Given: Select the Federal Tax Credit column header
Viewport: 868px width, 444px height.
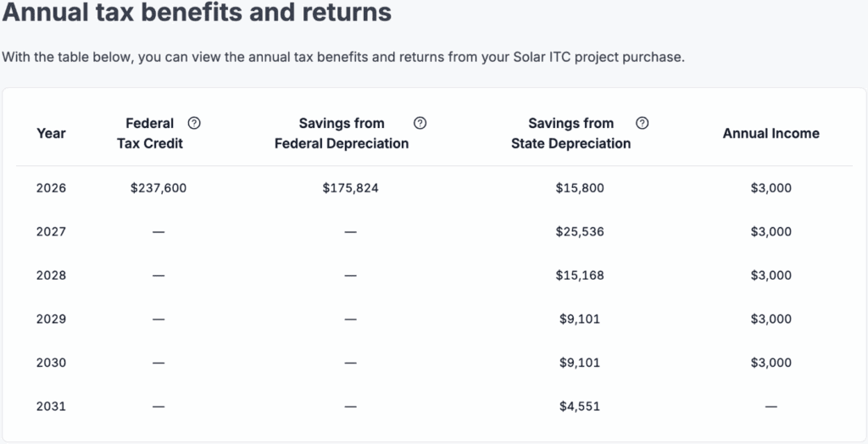Looking at the screenshot, I should (x=150, y=133).
